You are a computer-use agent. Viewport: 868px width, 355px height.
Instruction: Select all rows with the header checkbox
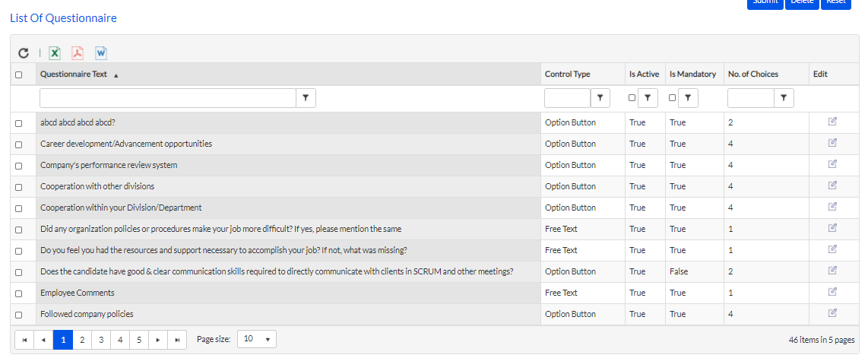19,74
